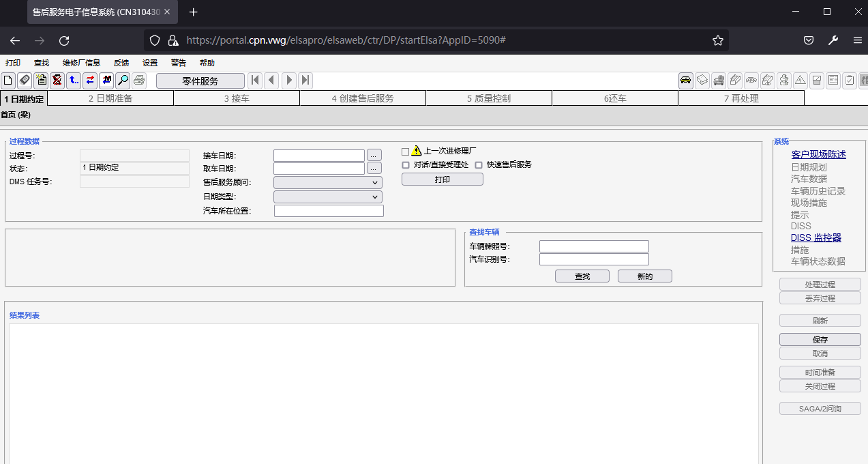868x464 pixels.
Task: Click inside the 车辆牌照号 input field
Action: click(x=593, y=246)
